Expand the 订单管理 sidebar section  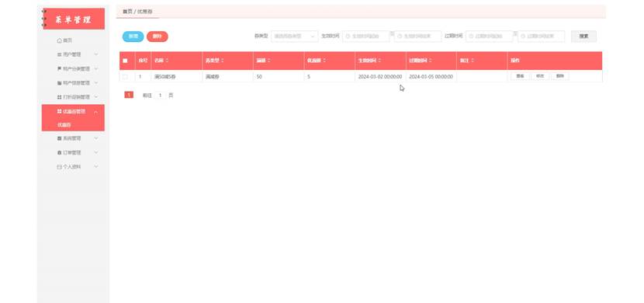point(95,152)
